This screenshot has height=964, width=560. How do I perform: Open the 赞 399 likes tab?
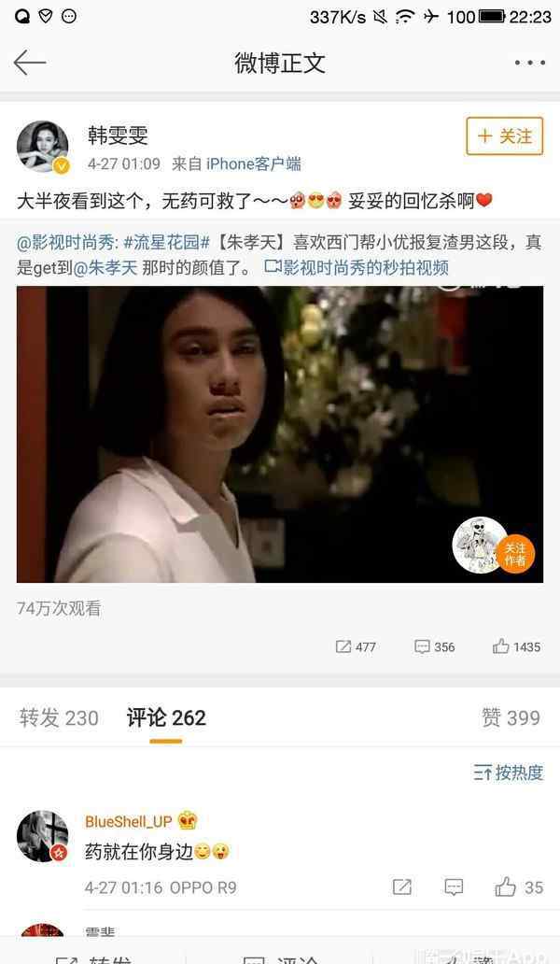(511, 717)
